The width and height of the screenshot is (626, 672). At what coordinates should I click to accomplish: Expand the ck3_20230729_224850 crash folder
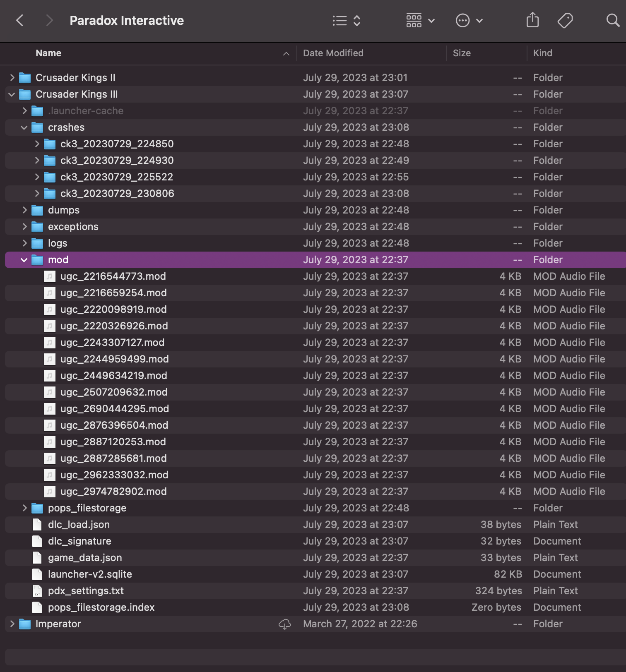(x=37, y=144)
